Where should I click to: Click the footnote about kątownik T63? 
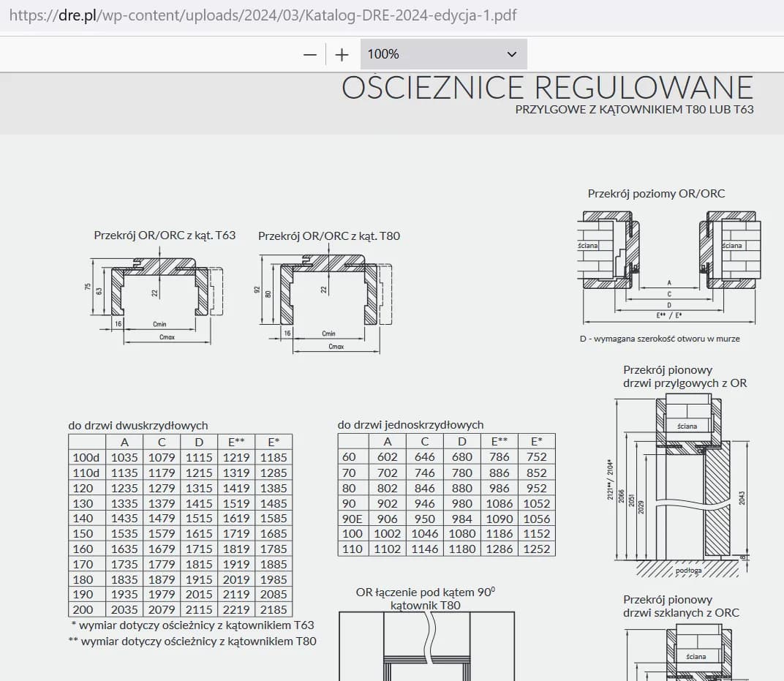pyautogui.click(x=192, y=625)
